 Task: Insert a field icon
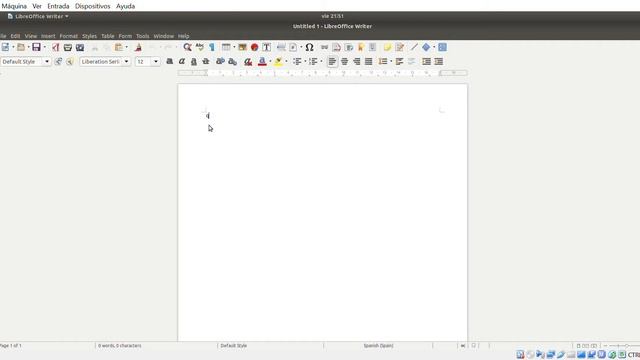click(293, 47)
